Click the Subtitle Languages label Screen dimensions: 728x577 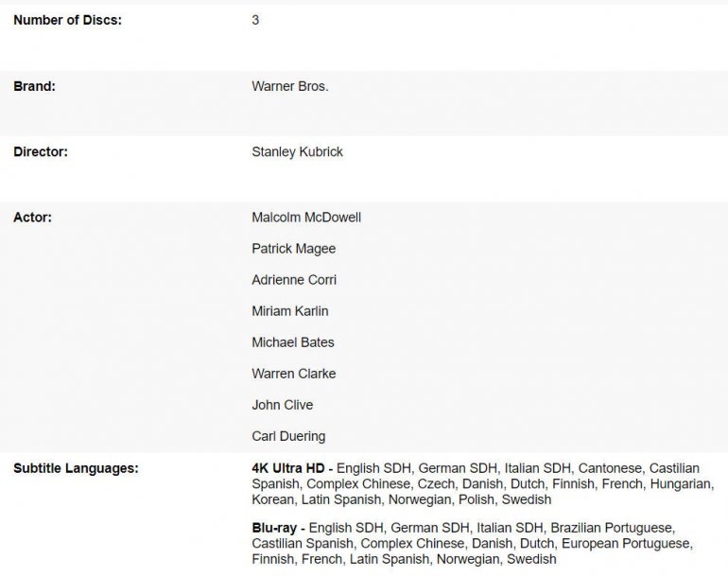(76, 468)
